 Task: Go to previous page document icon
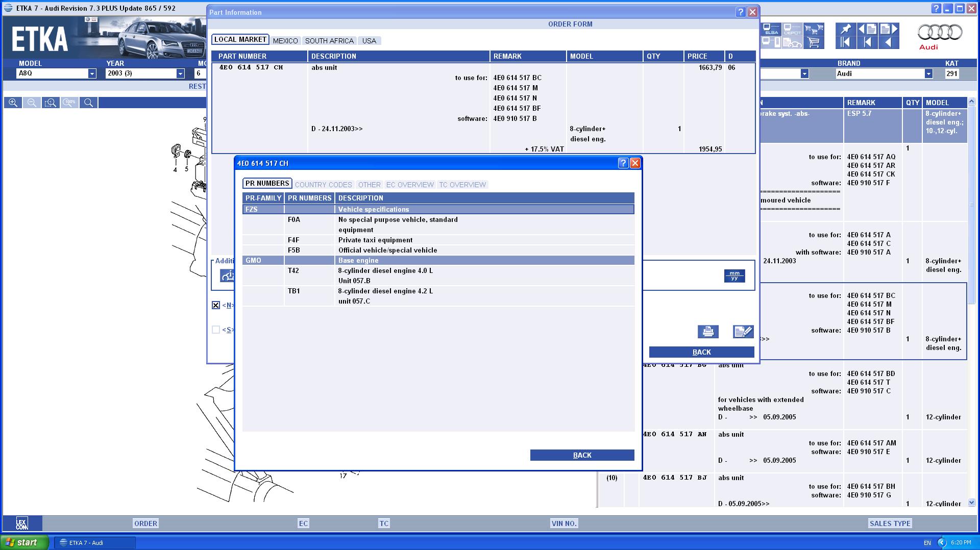[x=867, y=29]
